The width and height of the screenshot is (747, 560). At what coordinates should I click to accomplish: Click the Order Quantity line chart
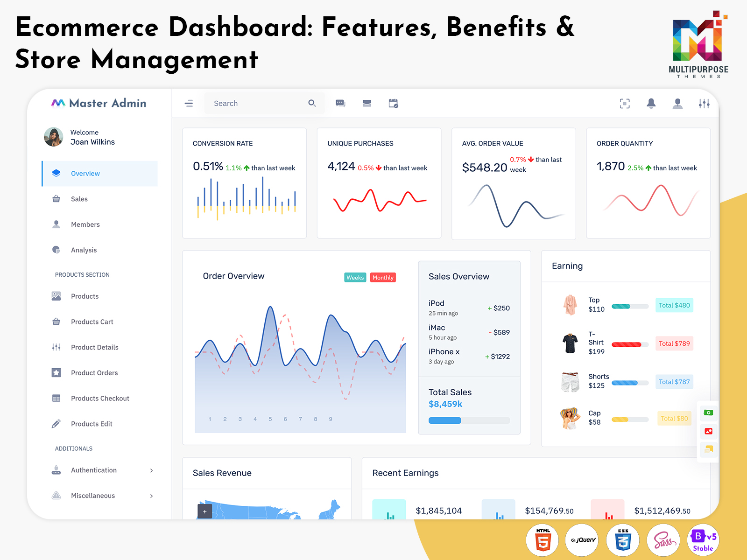tap(650, 201)
